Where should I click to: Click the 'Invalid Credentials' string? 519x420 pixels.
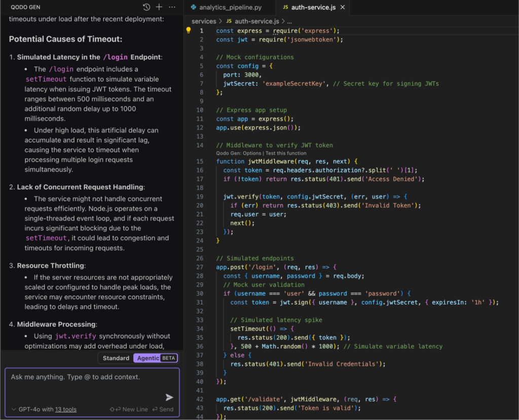(x=341, y=364)
